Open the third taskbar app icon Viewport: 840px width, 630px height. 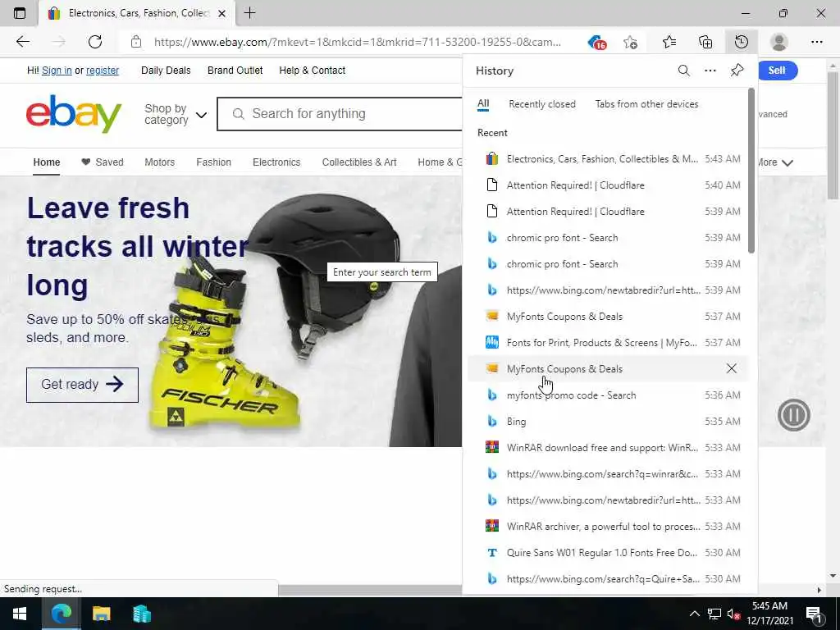click(141, 614)
